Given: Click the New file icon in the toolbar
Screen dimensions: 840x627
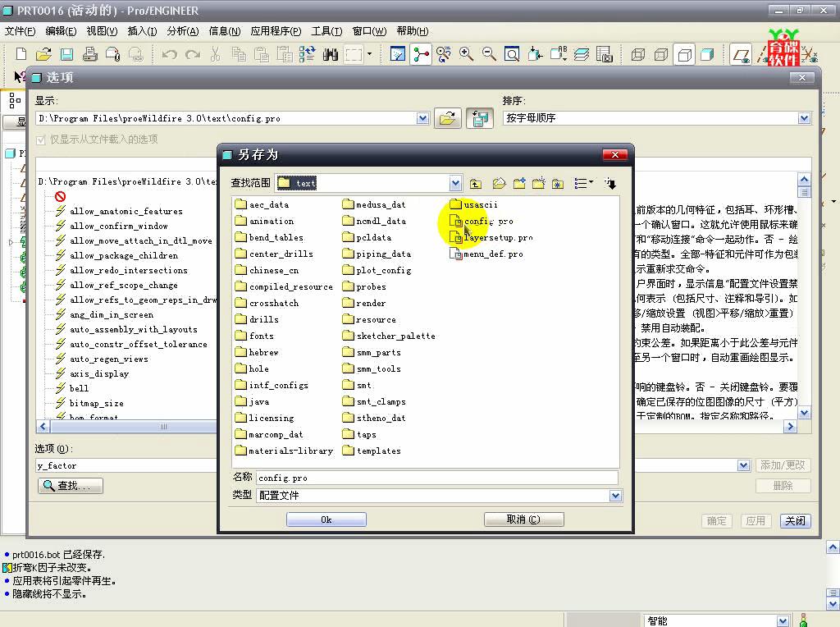Looking at the screenshot, I should coord(21,54).
